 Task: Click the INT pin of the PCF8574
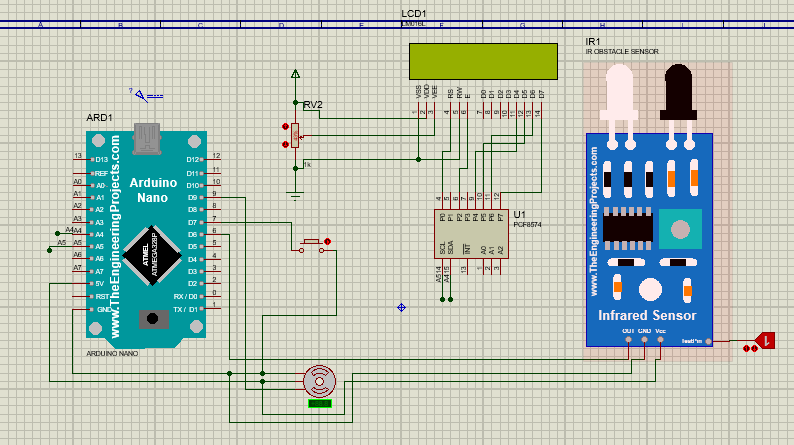coord(467,266)
